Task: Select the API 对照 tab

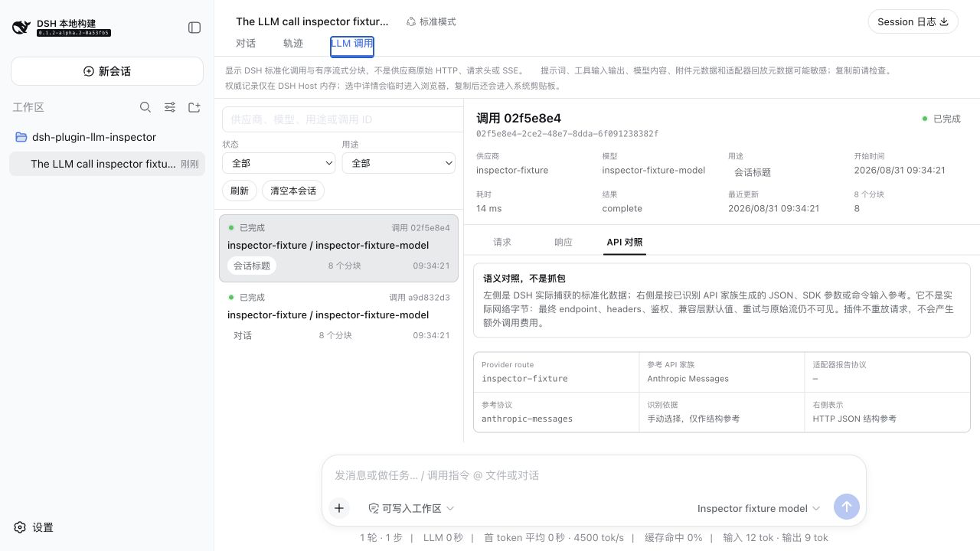Action: [x=625, y=242]
